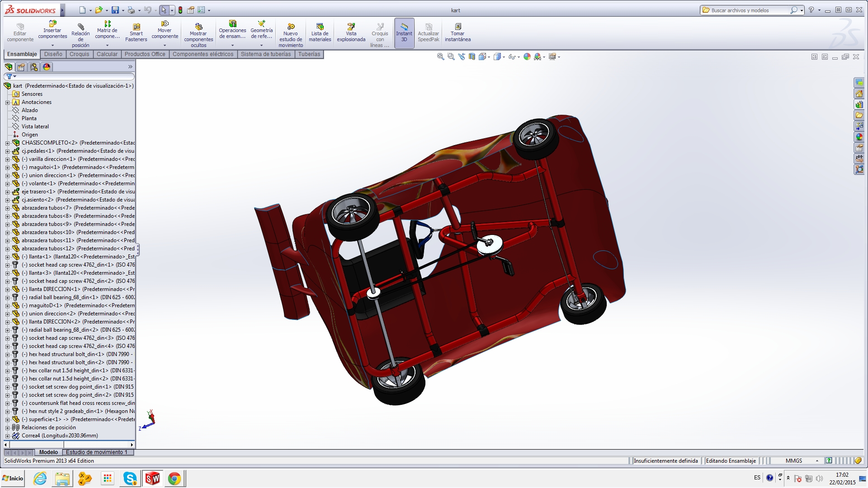Toggle the select cursor tool
Image resolution: width=868 pixels, height=488 pixels.
tap(164, 10)
